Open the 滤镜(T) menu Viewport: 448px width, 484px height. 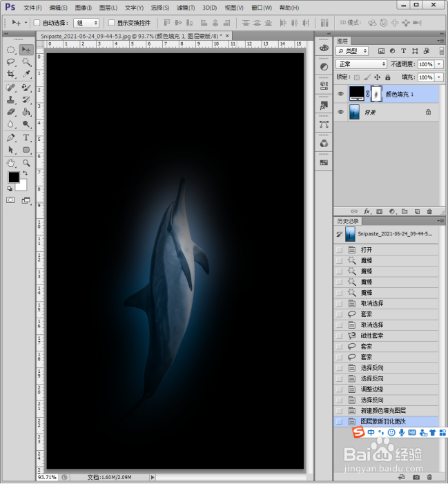[x=186, y=8]
